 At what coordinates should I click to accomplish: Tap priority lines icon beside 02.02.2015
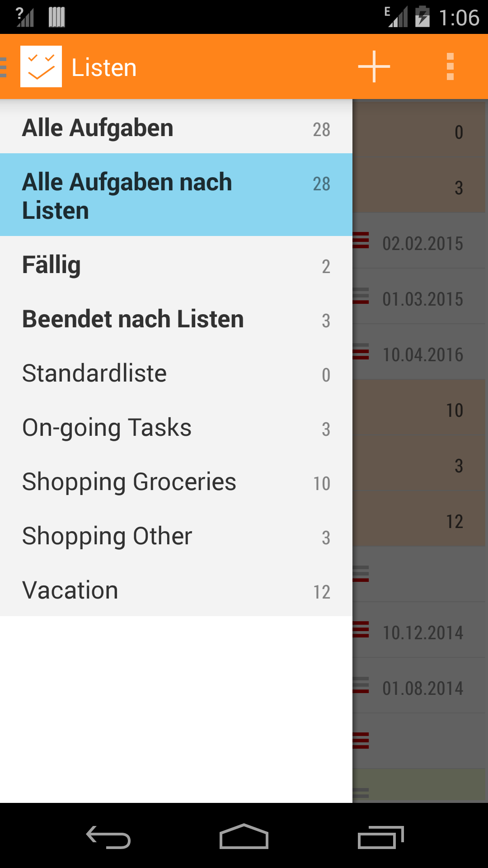pos(361,240)
